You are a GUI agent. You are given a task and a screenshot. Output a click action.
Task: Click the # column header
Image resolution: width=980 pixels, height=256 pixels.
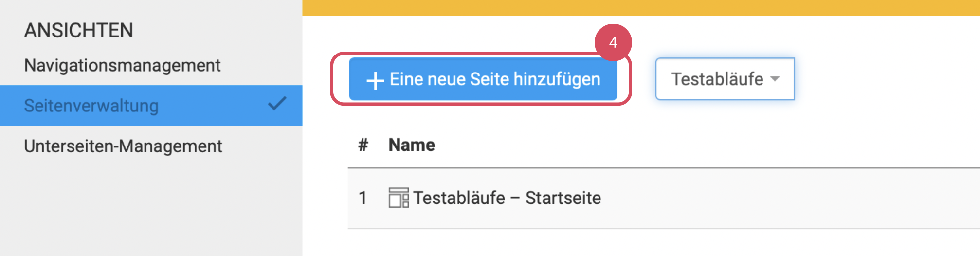tap(363, 145)
